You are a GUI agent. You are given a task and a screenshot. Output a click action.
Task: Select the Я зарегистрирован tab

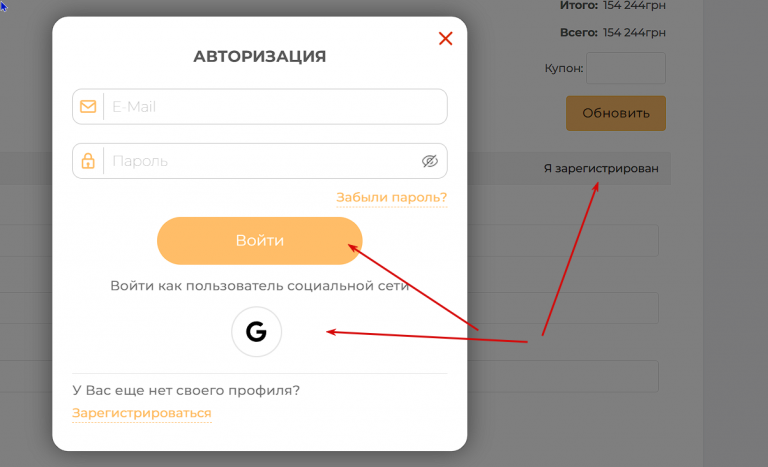coord(601,169)
